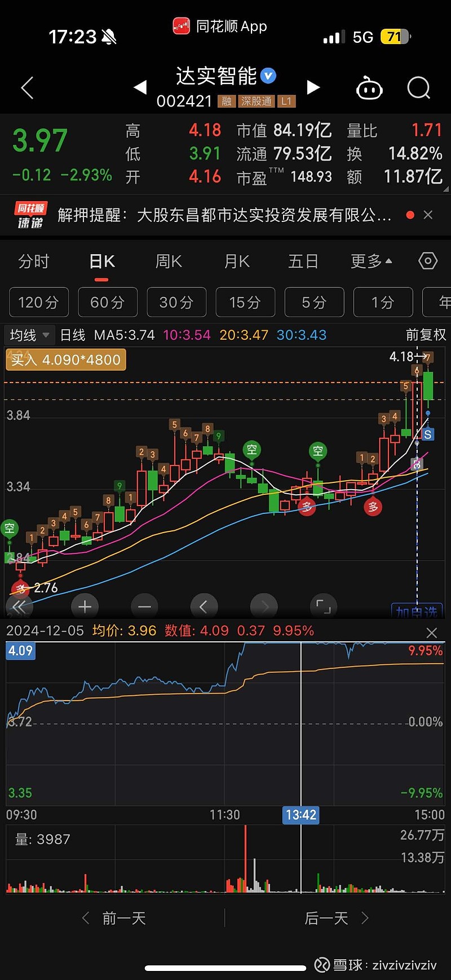The image size is (451, 980).
Task: Switch to previous stock with left triangle
Action: point(140,87)
